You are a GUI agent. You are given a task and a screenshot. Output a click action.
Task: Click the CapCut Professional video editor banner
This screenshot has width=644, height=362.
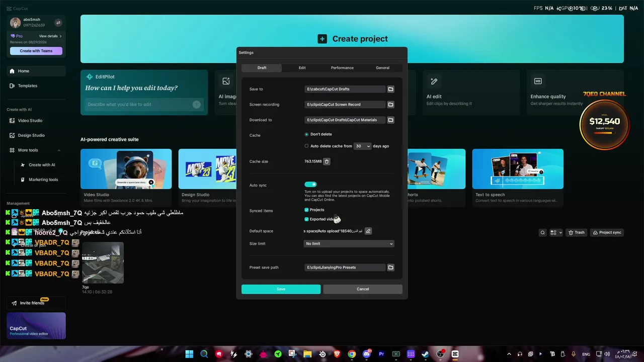tap(36, 326)
